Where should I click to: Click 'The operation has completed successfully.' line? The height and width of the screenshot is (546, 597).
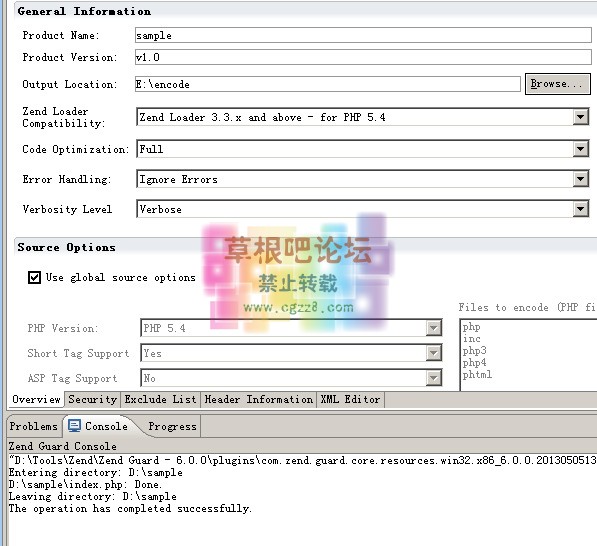pyautogui.click(x=130, y=509)
